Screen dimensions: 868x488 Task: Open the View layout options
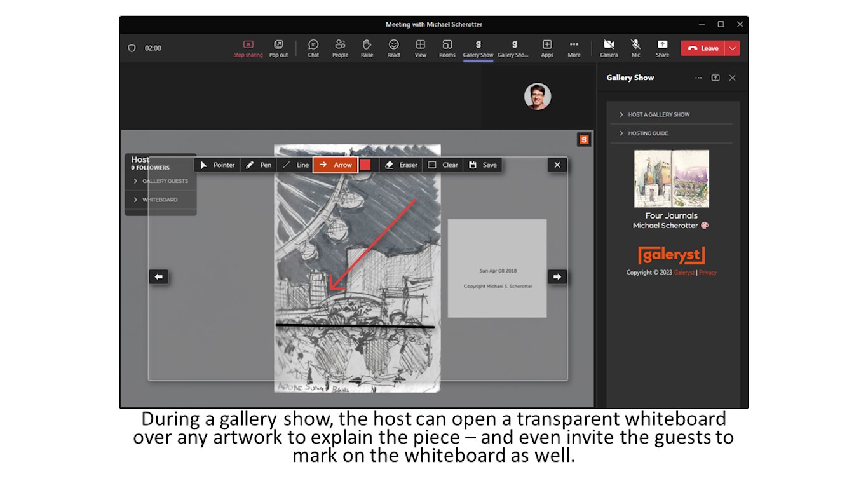pos(421,48)
